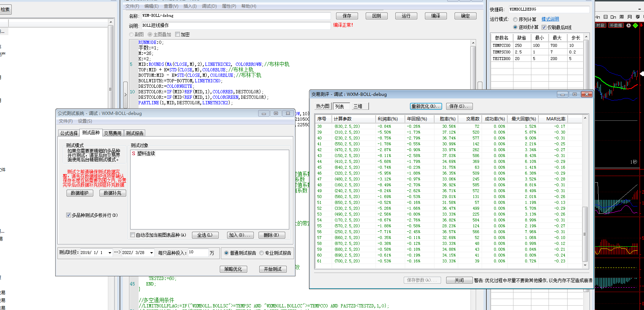Select the Dn multi-day period icon
The image size is (644, 310).
(613, 17)
